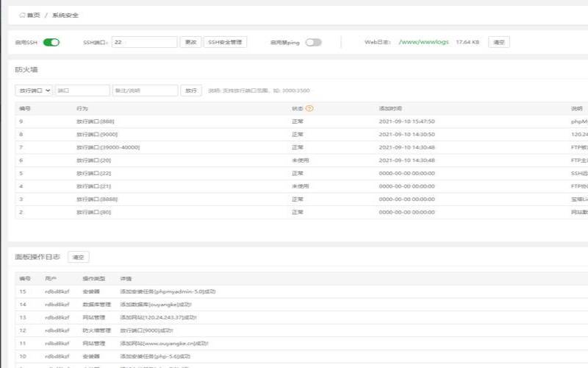Click 防火墙管理 type in log row 12
The width and height of the screenshot is (588, 368).
[97, 330]
